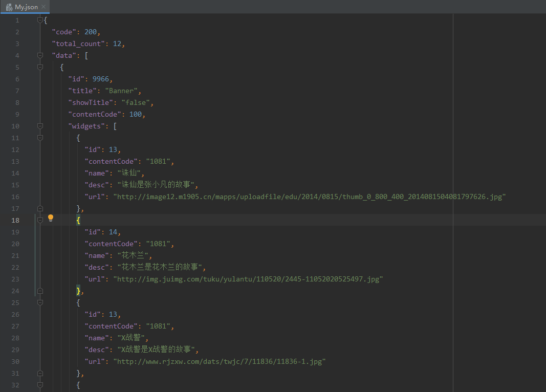Click the "false" string value
This screenshot has width=546, height=392.
coord(136,103)
